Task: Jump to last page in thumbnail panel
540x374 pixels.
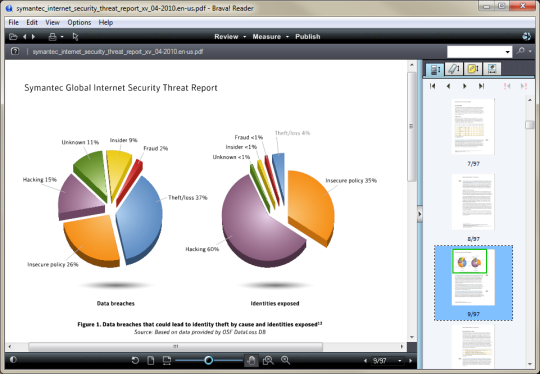Action: (481, 86)
